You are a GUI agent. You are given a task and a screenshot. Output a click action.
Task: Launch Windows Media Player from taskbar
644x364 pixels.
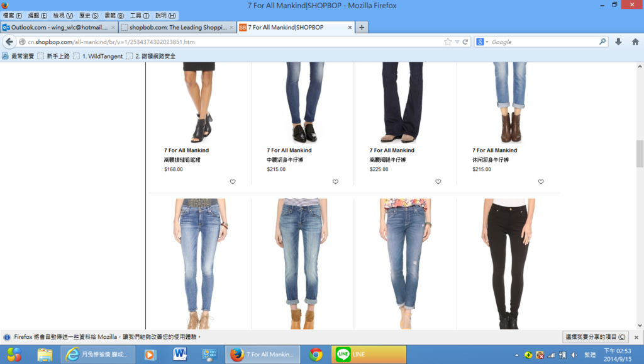point(150,354)
